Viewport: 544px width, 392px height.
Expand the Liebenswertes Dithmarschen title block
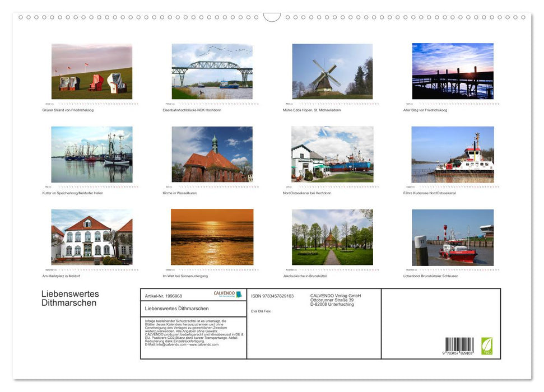pyautogui.click(x=69, y=298)
